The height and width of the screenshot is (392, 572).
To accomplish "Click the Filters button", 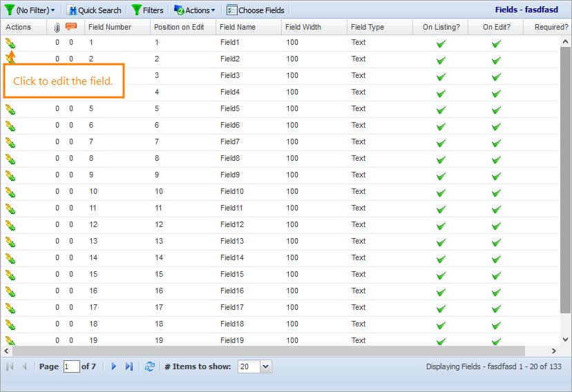I will pos(148,10).
